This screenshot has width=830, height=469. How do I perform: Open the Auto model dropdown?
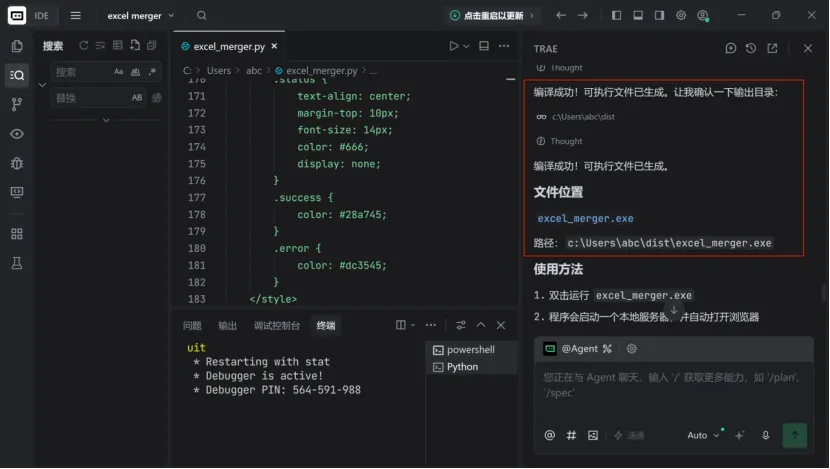pos(703,435)
